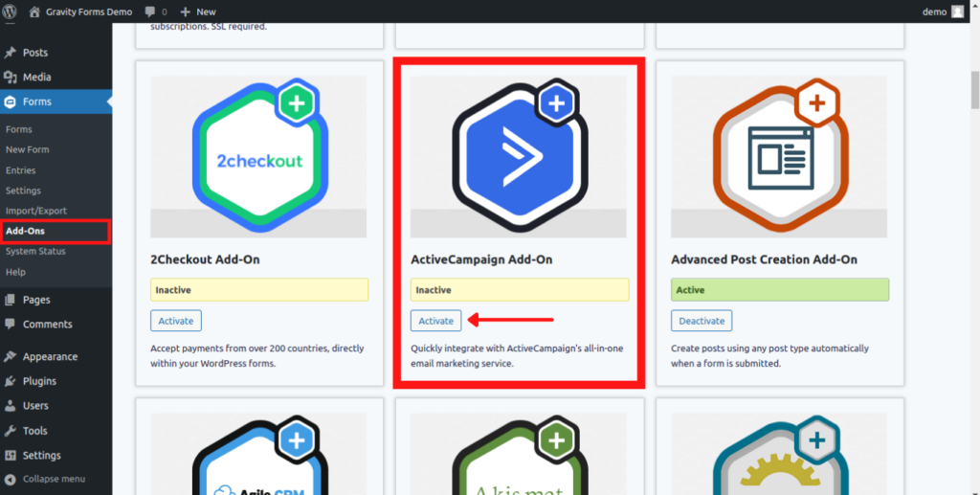Open Settings under the Forms menu
980x495 pixels.
click(23, 191)
